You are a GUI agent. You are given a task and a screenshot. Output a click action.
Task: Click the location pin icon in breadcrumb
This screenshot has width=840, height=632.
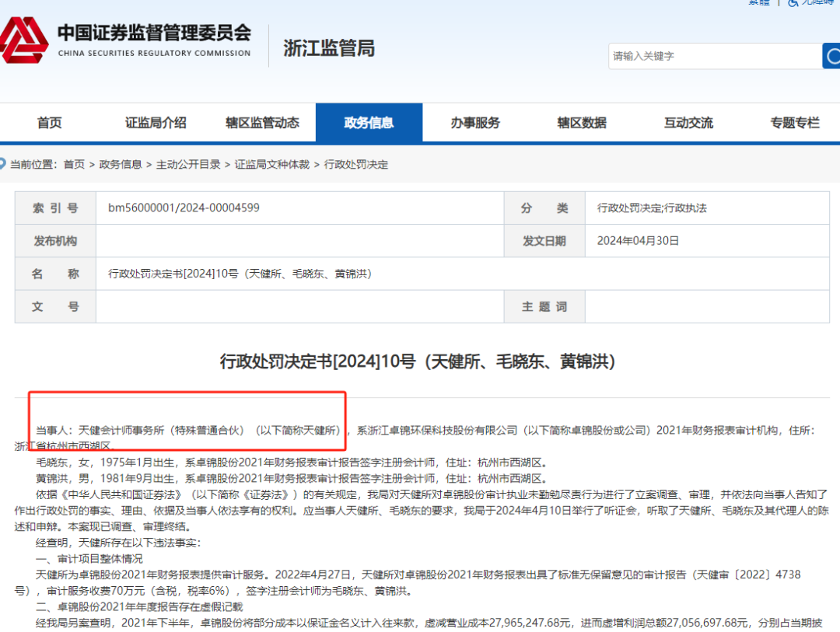pyautogui.click(x=3, y=164)
